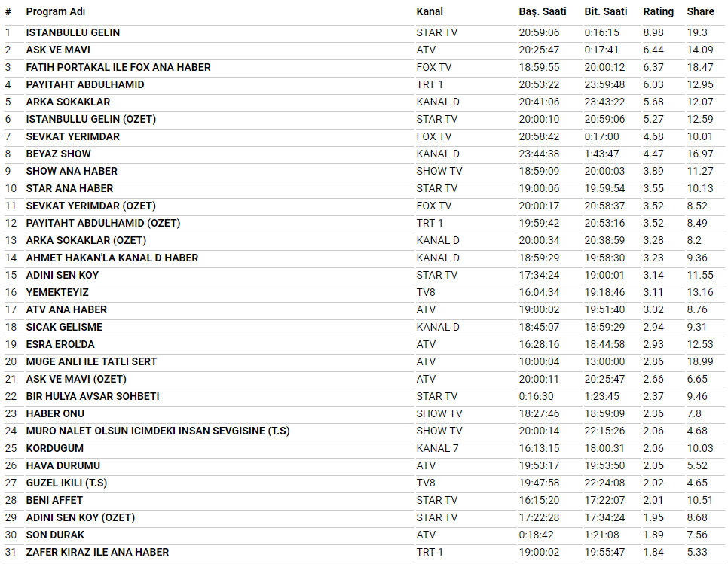Click the BEYAZ SHOW program name
The width and height of the screenshot is (728, 564).
(x=59, y=154)
